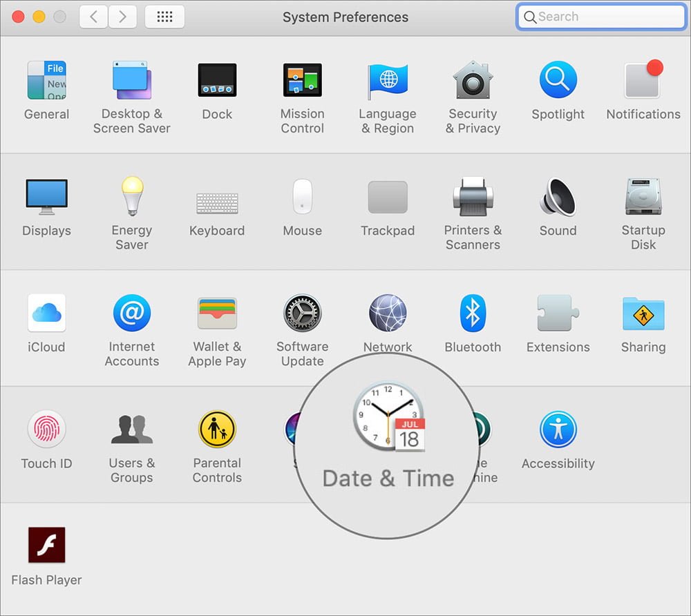Screen dimensions: 691x616
Task: Focus the Search field
Action: click(x=602, y=17)
